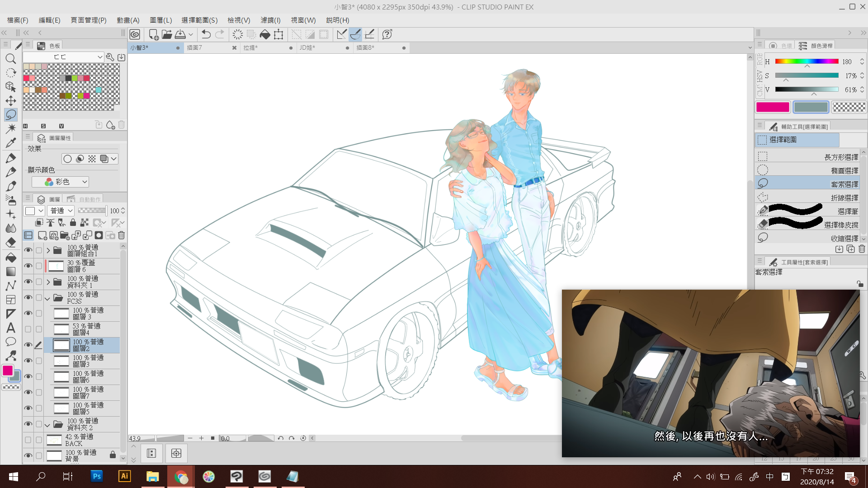Click the Open file folder icon
Viewport: 868px width, 488px height.
[167, 34]
